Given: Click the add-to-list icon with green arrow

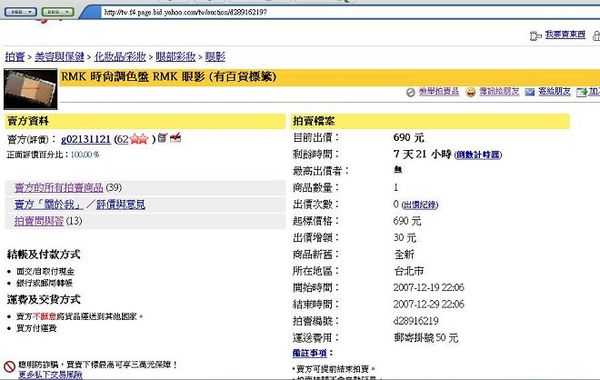Looking at the screenshot, I should coord(582,92).
